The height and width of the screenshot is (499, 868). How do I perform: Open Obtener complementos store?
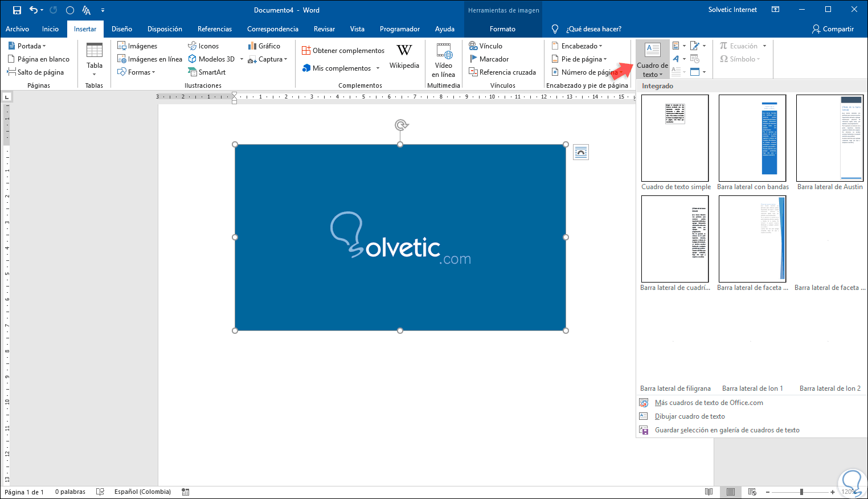tap(343, 51)
